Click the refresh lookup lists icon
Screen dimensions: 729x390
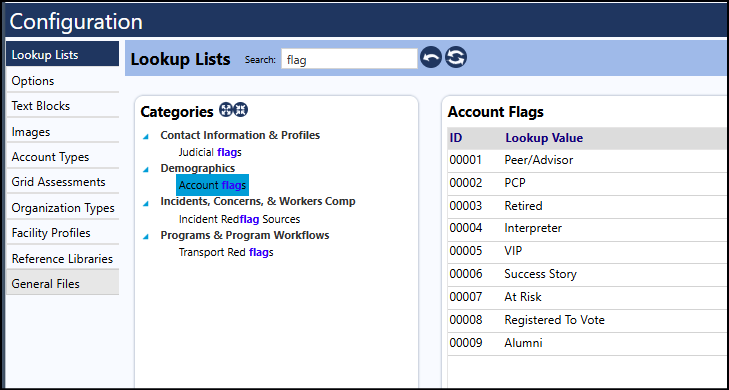[x=456, y=58]
